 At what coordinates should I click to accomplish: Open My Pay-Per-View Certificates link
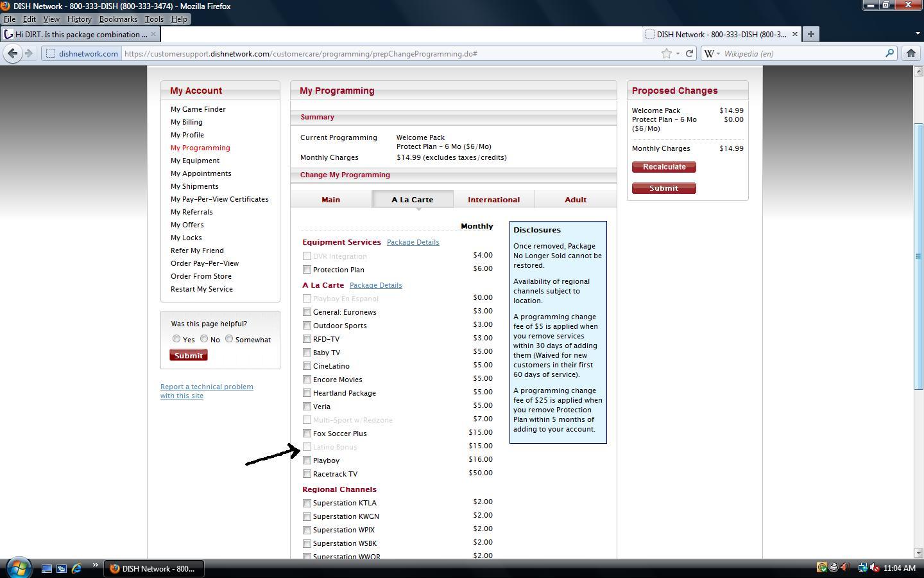point(219,199)
